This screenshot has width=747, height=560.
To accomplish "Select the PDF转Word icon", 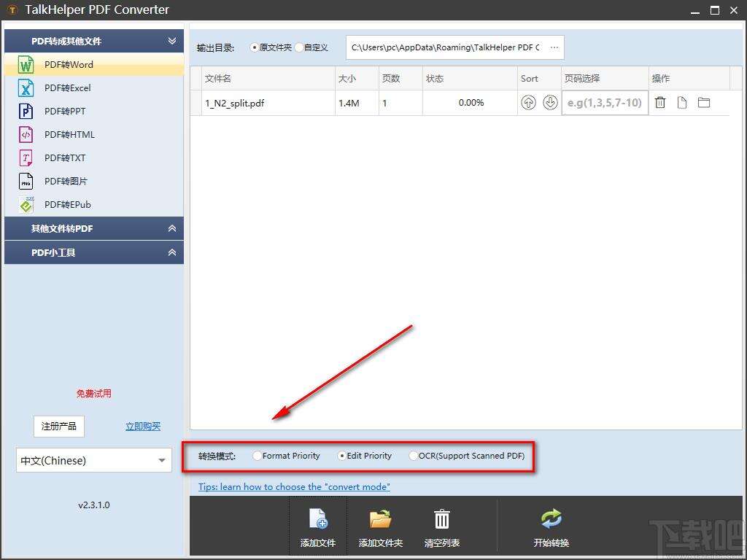I will (x=26, y=65).
